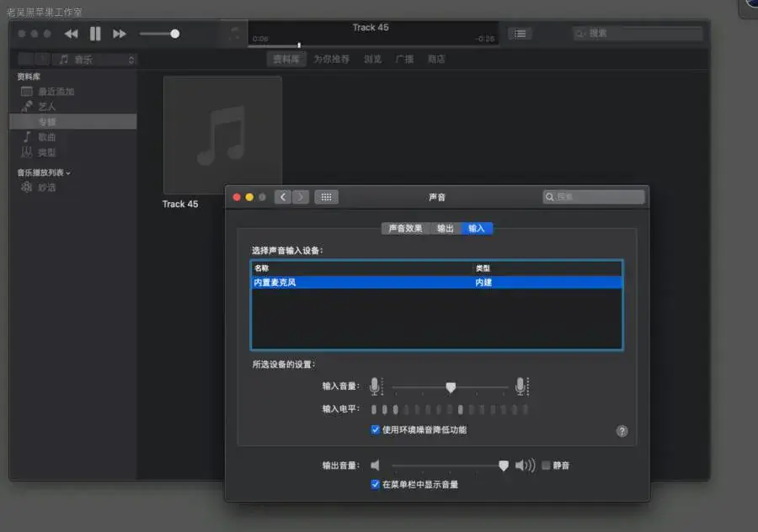Viewport: 758px width, 532px height.
Task: Select 最近添加 in iTunes sidebar
Action: click(x=72, y=91)
